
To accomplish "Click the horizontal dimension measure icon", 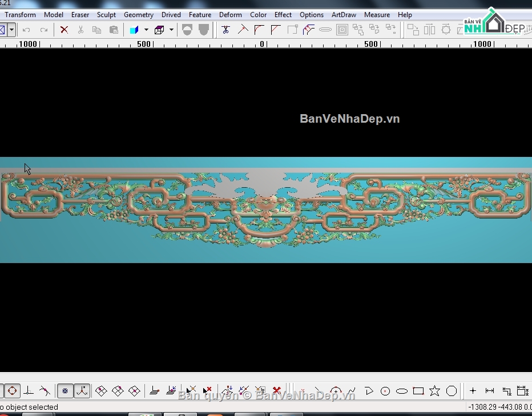I will tap(490, 391).
